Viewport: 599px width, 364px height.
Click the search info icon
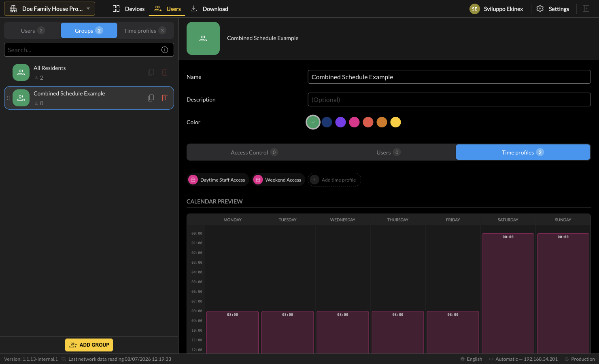165,50
